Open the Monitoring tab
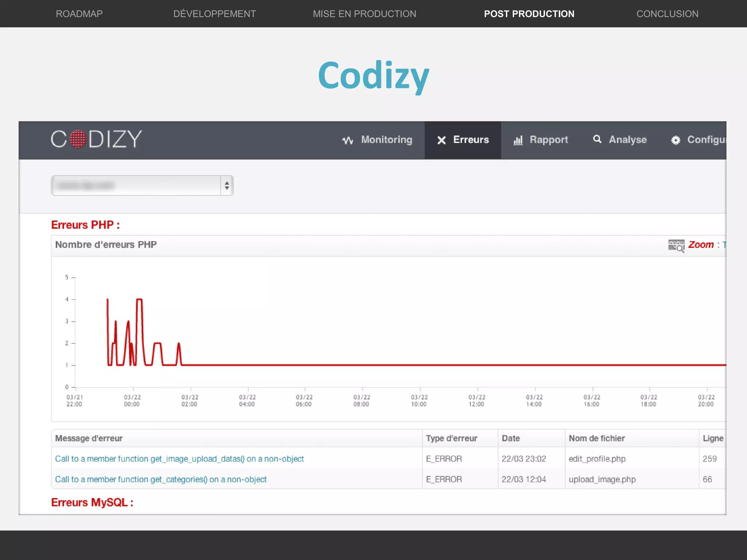Viewport: 747px width, 560px height. 378,140
